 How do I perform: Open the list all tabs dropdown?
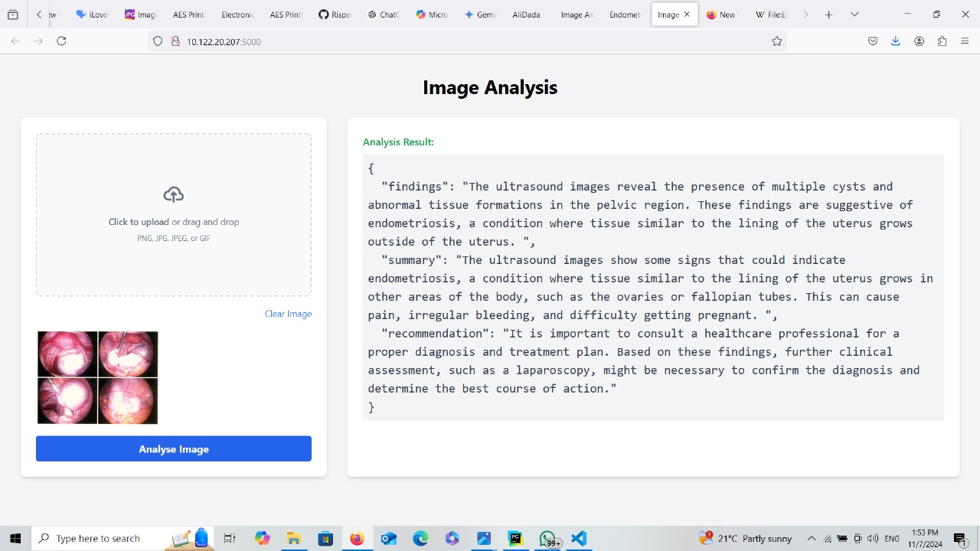click(854, 15)
